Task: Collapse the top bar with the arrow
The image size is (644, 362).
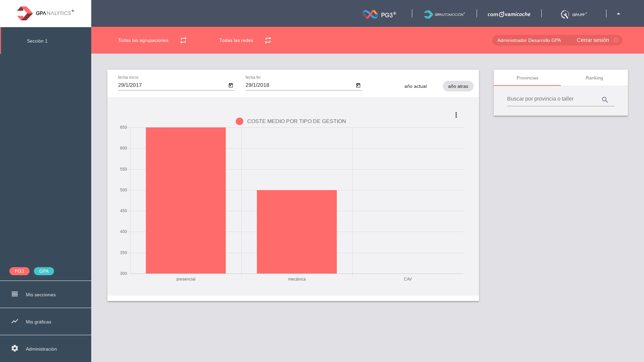Action: (x=619, y=14)
